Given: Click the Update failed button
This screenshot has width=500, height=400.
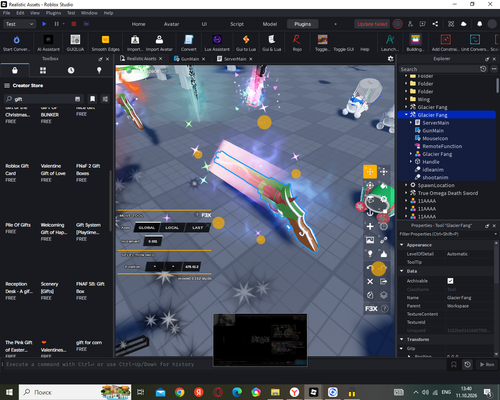Looking at the screenshot, I should coord(372,24).
